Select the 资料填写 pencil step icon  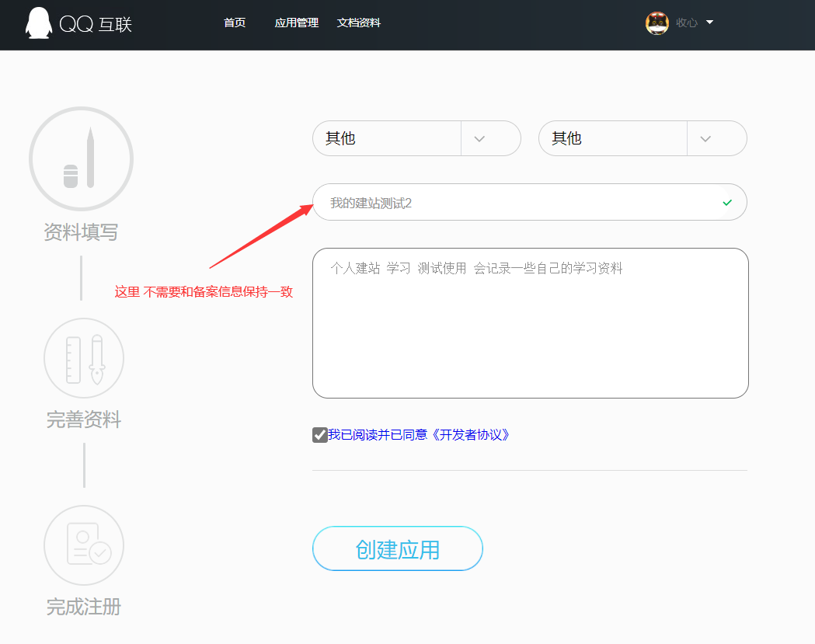pyautogui.click(x=81, y=158)
